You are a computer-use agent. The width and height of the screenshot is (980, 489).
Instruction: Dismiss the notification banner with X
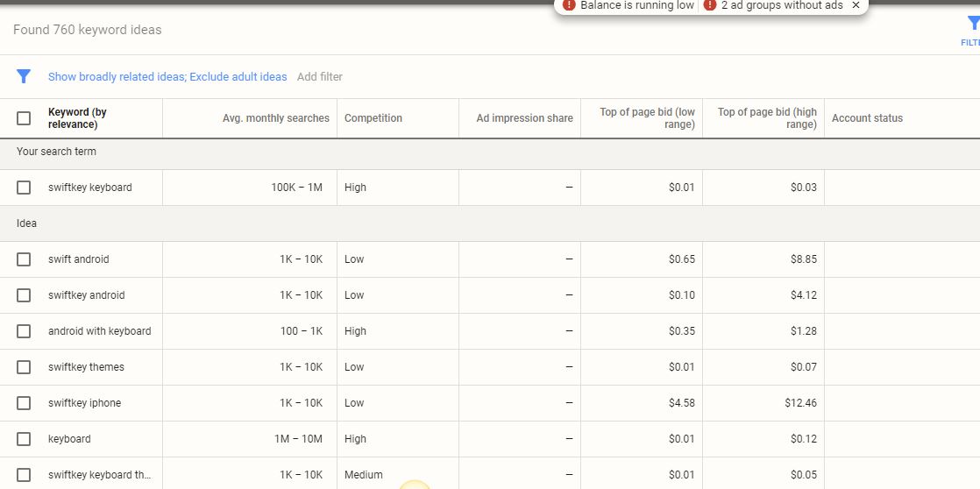tap(856, 5)
